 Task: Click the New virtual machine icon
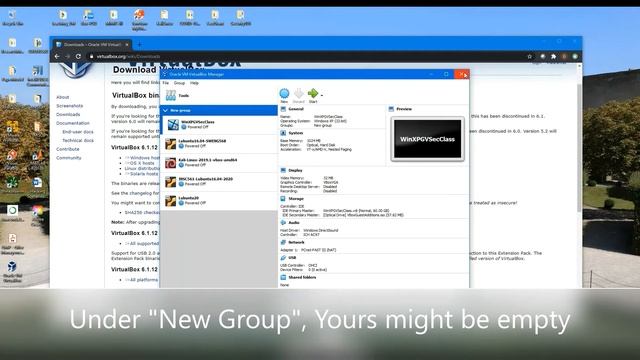(x=284, y=93)
